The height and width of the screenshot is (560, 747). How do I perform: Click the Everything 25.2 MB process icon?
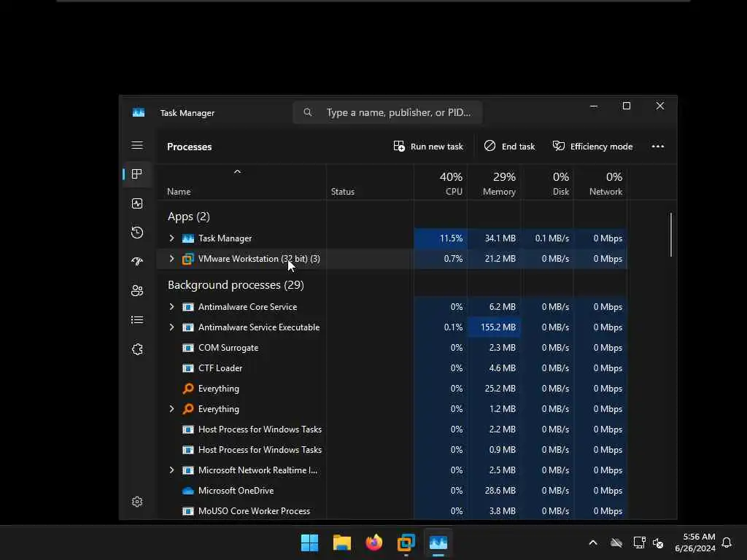tap(188, 389)
